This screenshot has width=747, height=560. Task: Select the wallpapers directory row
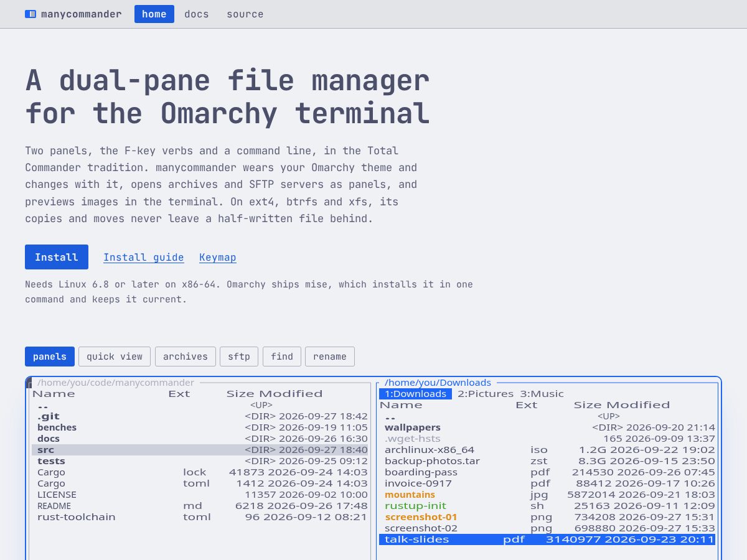[x=547, y=427]
